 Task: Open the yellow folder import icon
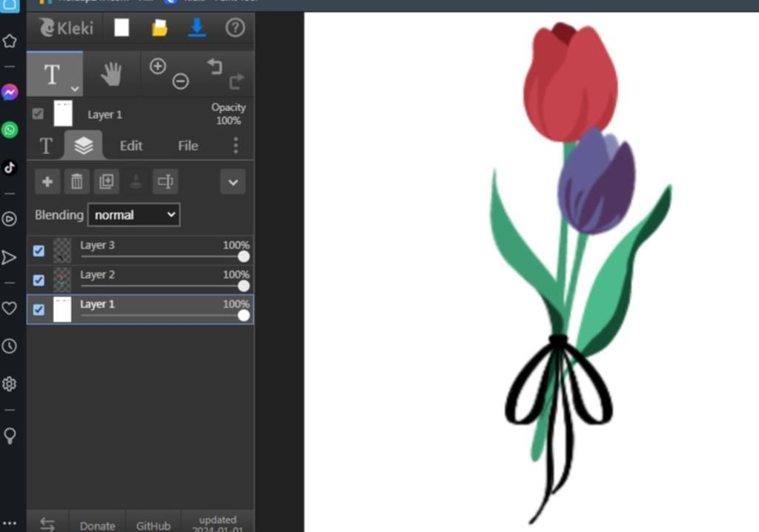[x=159, y=28]
